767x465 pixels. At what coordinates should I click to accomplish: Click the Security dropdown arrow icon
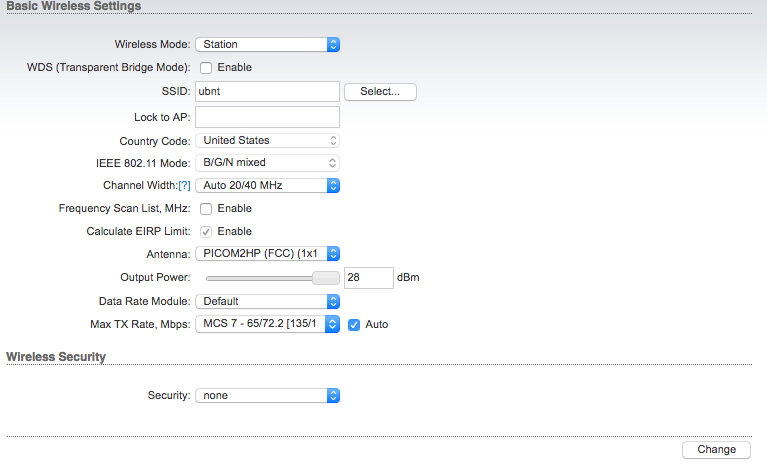pos(333,395)
